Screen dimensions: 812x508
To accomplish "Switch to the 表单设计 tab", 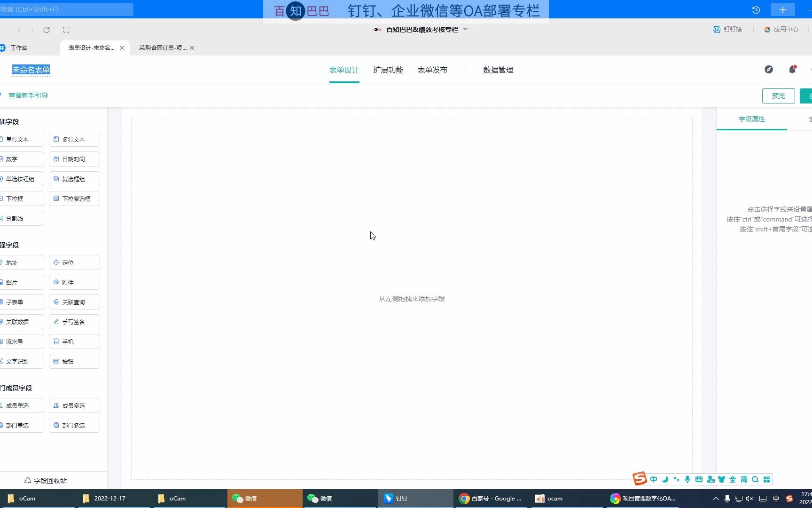I will (344, 70).
